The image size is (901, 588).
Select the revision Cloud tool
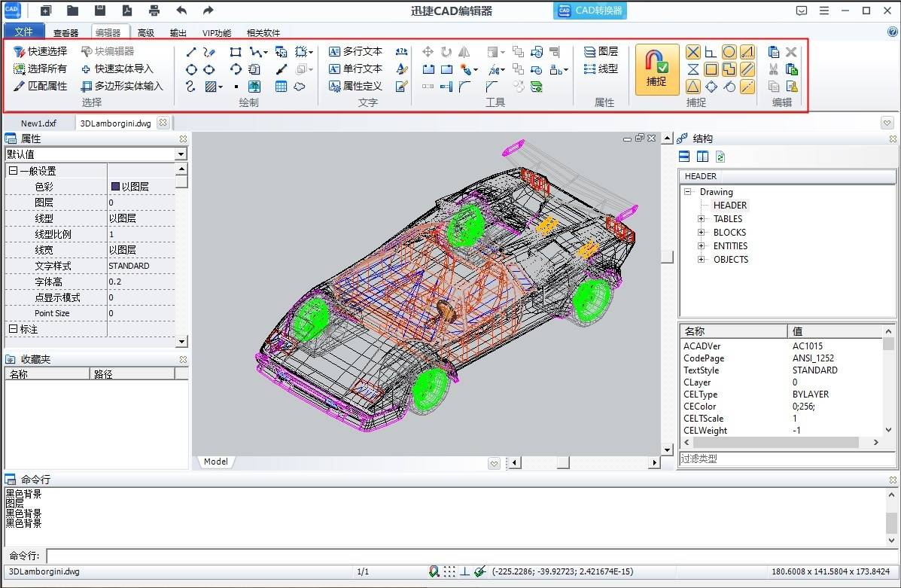(300, 87)
